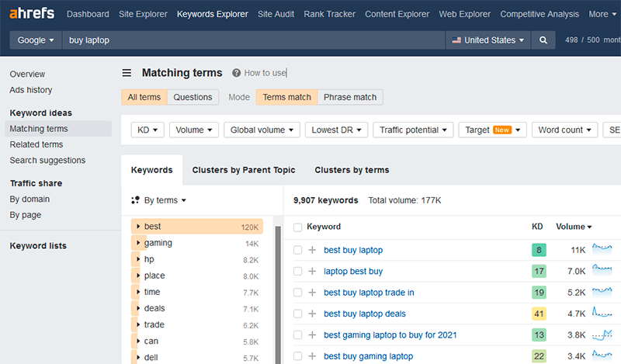Open Search suggestions in sidebar
Image resolution: width=621 pixels, height=364 pixels.
(x=47, y=161)
